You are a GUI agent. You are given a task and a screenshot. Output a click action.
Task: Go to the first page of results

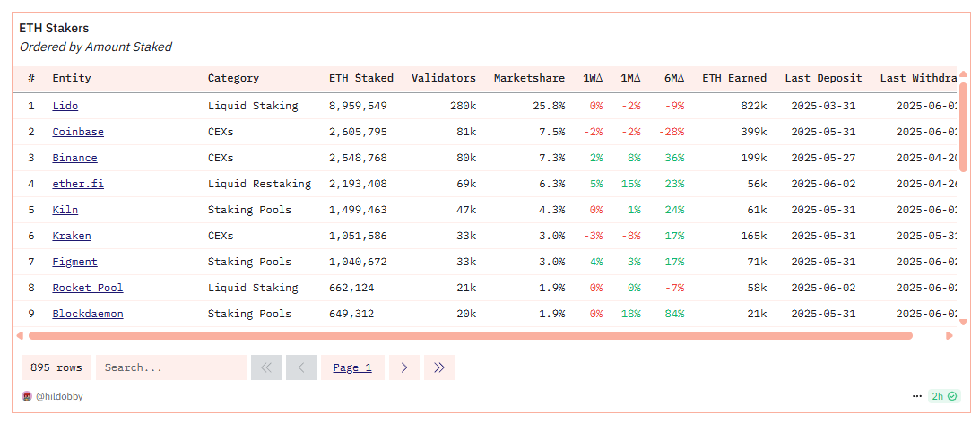266,367
